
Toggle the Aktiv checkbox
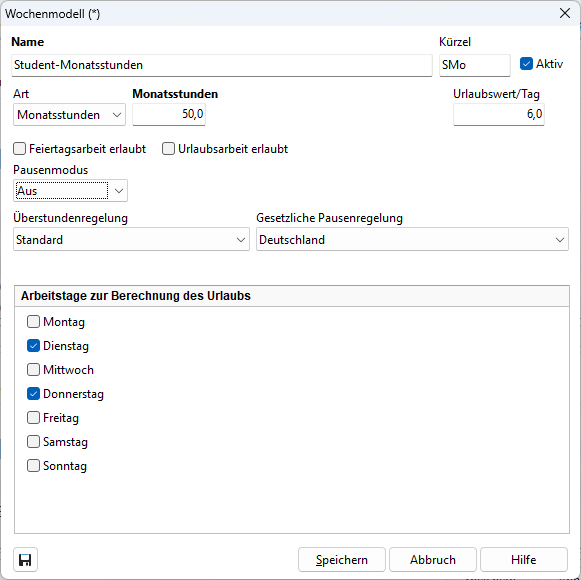526,64
